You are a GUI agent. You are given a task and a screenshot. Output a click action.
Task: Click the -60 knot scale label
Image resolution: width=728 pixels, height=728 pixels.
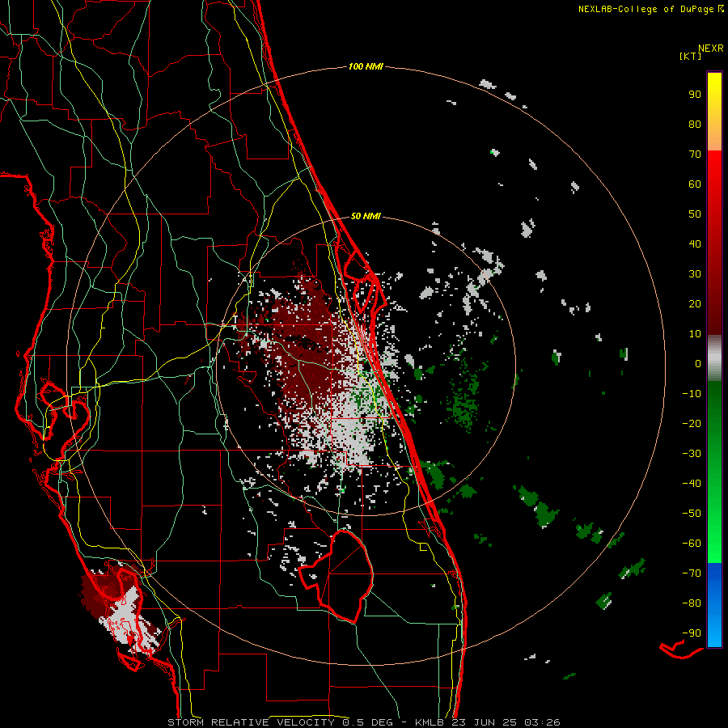pyautogui.click(x=692, y=544)
